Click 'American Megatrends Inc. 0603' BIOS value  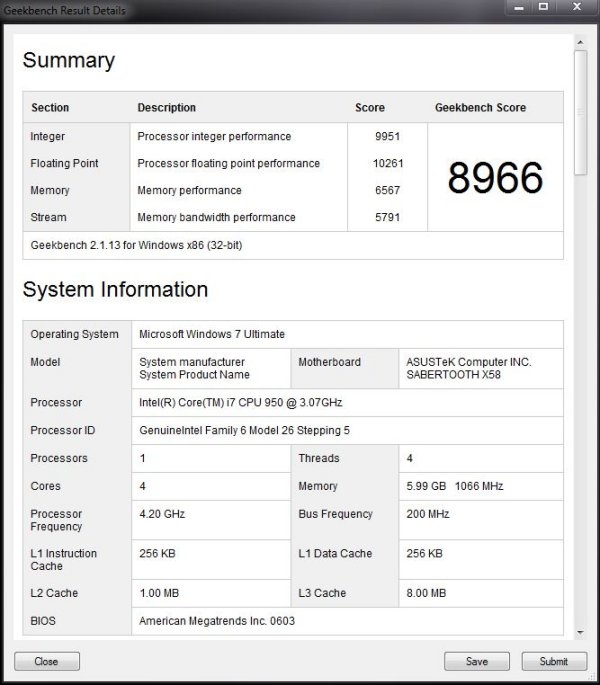(217, 621)
